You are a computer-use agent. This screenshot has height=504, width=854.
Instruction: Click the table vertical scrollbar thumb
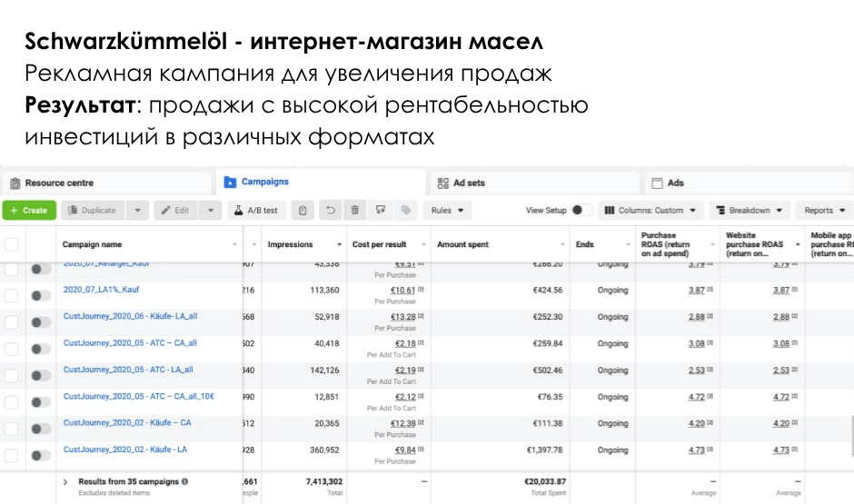point(852,437)
